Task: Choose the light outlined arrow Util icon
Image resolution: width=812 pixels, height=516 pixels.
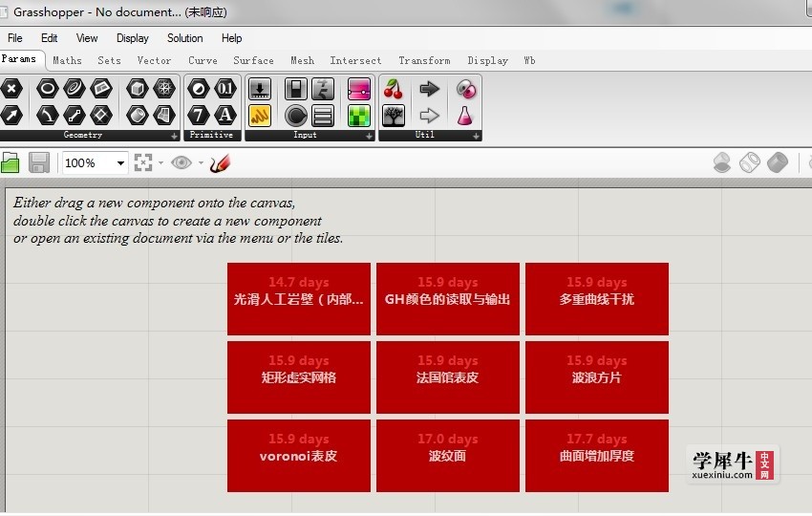Action: click(x=429, y=116)
